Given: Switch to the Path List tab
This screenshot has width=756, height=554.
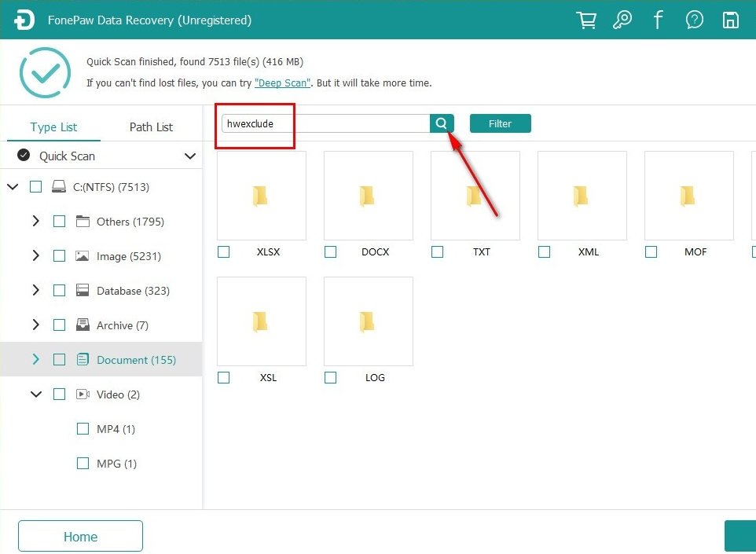Looking at the screenshot, I should pyautogui.click(x=151, y=127).
